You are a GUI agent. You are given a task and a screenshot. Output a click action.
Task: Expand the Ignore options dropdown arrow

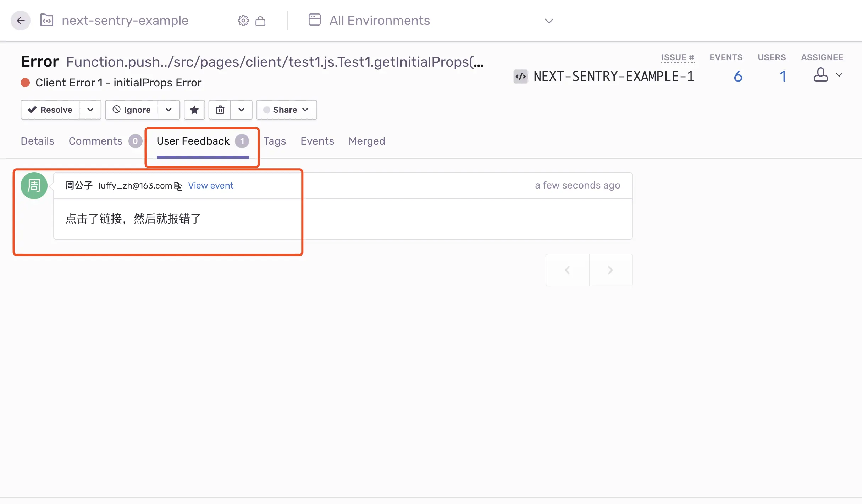[168, 110]
